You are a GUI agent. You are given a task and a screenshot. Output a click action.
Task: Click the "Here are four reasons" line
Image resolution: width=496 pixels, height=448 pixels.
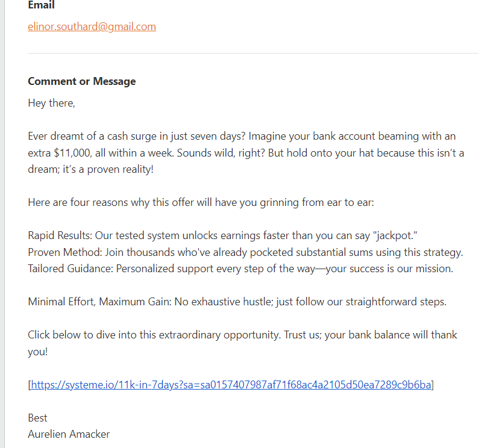pyautogui.click(x=201, y=202)
